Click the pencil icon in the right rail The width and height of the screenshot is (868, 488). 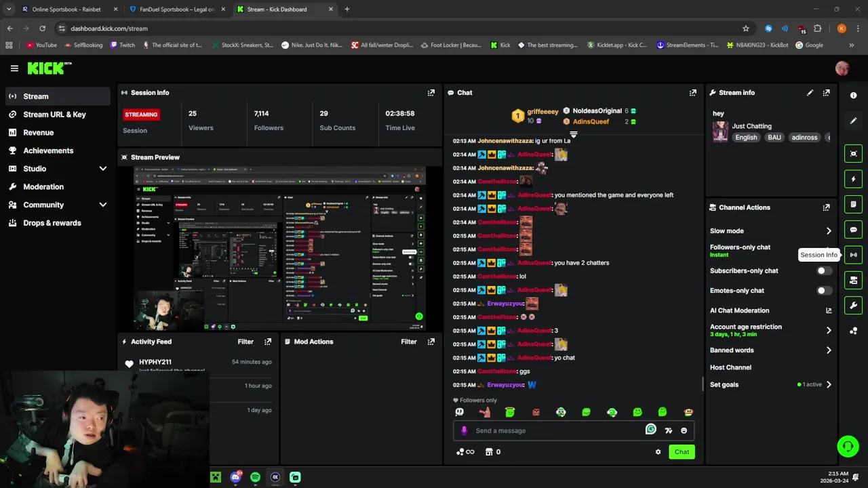854,121
